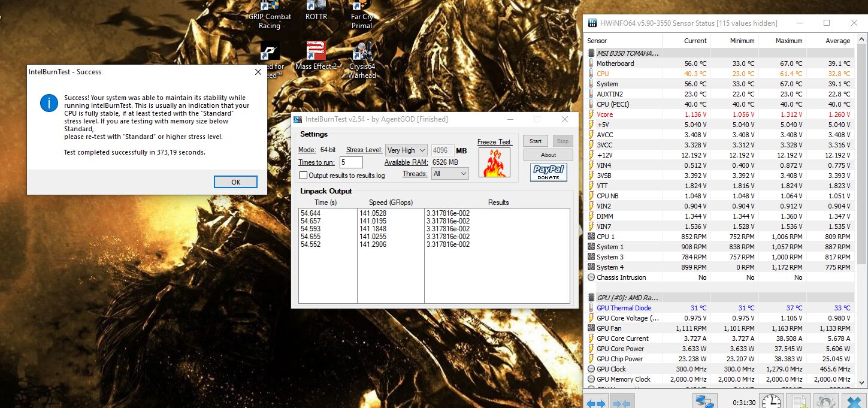Click the blue info icon in Success dialog
Screen dimensions: 868x408
pos(49,103)
